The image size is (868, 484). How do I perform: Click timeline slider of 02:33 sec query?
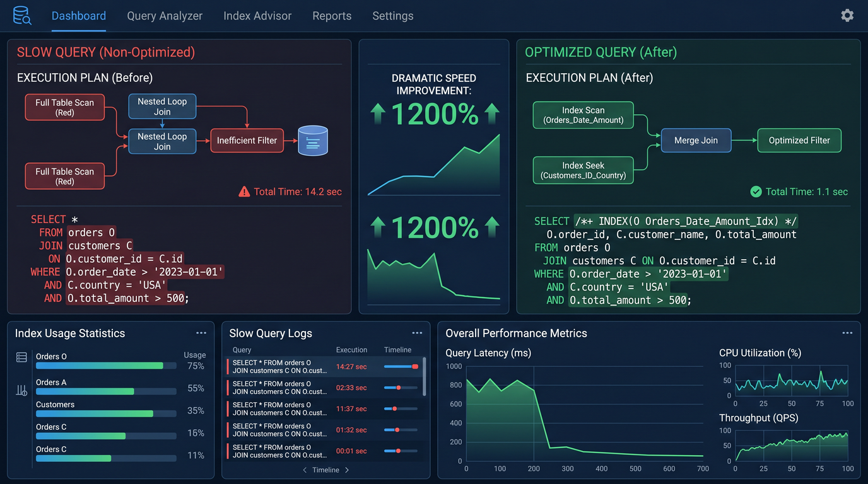click(x=401, y=388)
